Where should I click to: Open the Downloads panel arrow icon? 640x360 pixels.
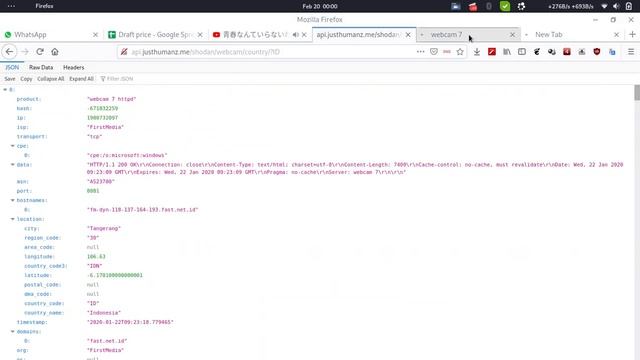[x=477, y=52]
